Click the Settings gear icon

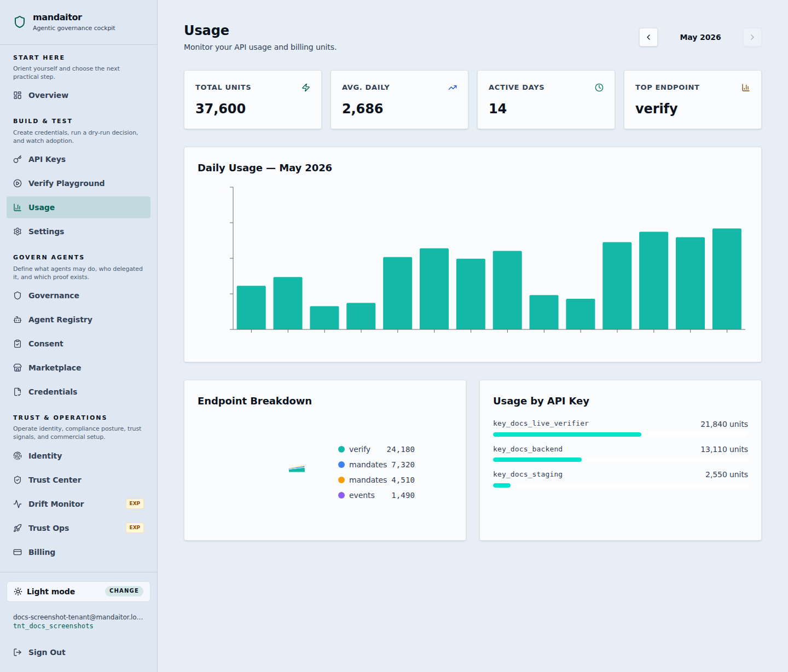coord(18,231)
